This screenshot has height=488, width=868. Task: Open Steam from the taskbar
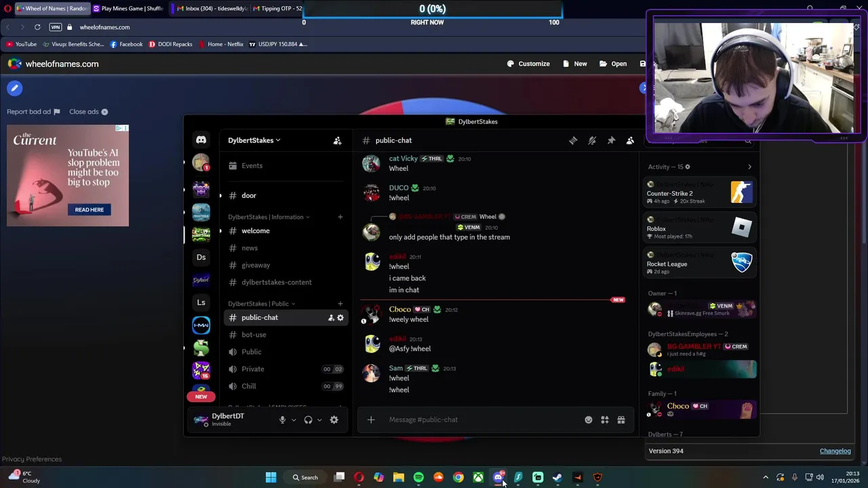coord(557,477)
